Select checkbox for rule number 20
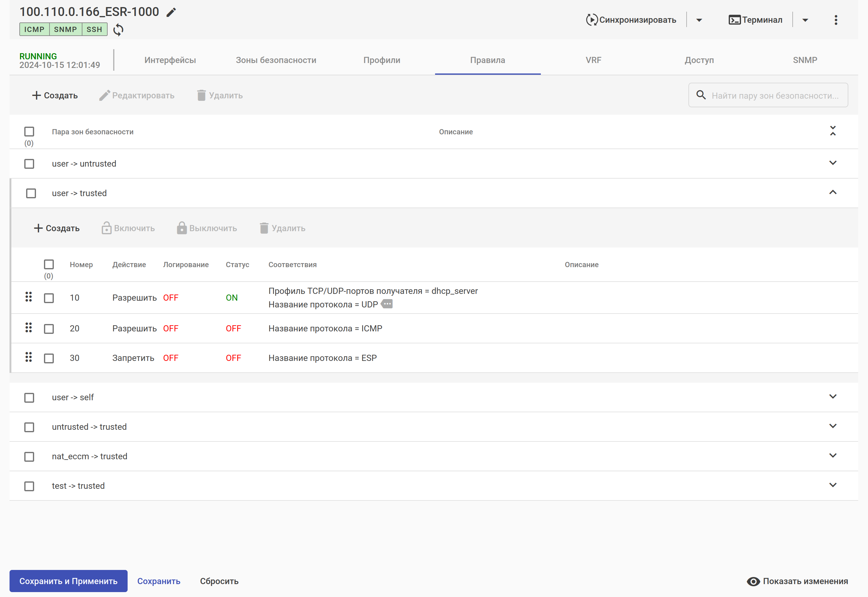This screenshot has width=868, height=597. coord(49,329)
